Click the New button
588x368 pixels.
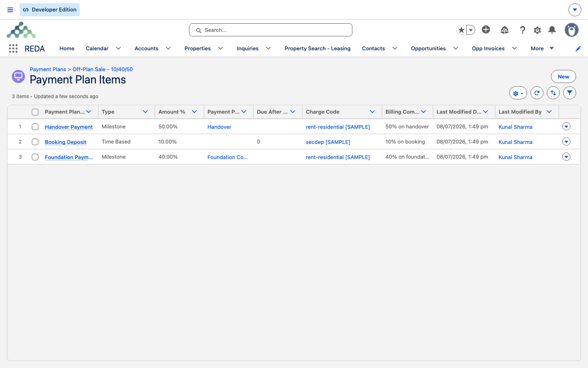coord(563,76)
